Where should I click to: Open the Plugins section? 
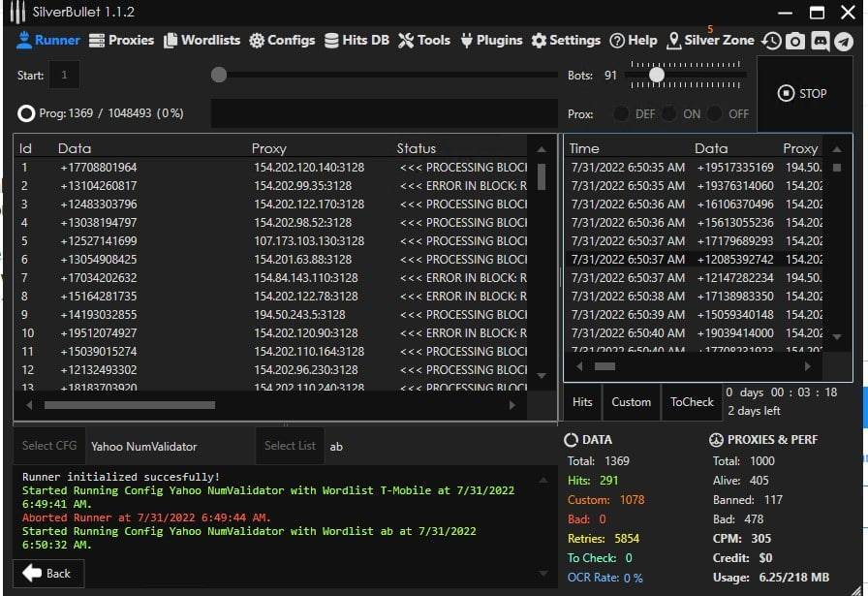coord(492,41)
